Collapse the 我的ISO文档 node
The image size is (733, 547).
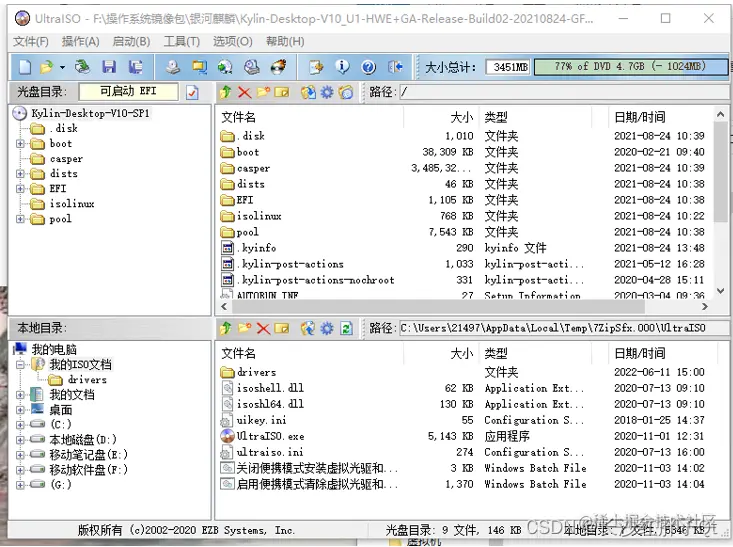click(x=20, y=365)
